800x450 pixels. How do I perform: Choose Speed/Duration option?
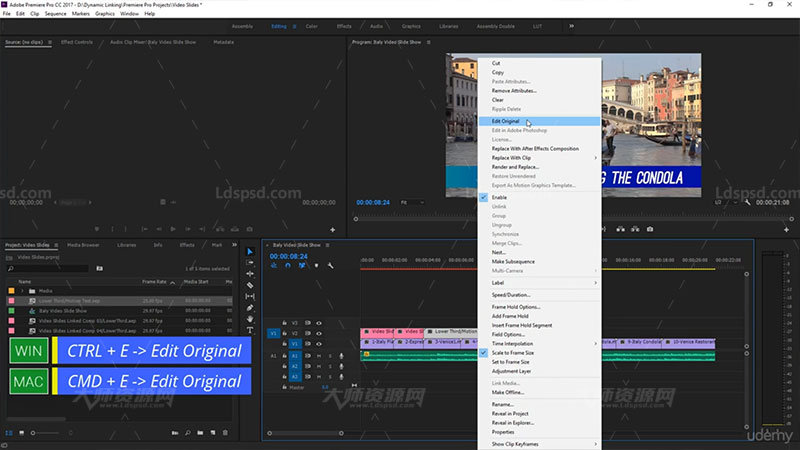pyautogui.click(x=539, y=295)
